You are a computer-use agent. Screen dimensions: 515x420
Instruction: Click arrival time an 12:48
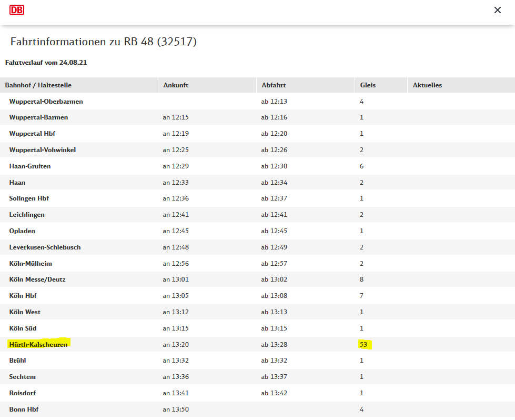pos(176,247)
